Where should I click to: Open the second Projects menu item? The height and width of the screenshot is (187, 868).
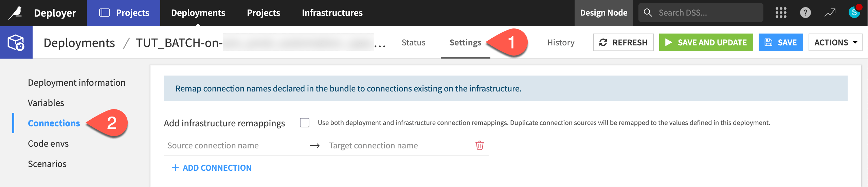(264, 13)
